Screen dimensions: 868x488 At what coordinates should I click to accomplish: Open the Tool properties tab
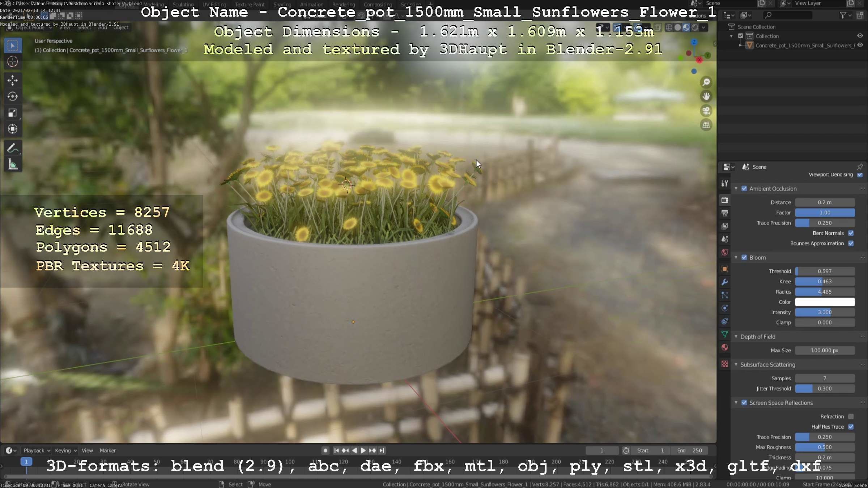click(x=725, y=183)
